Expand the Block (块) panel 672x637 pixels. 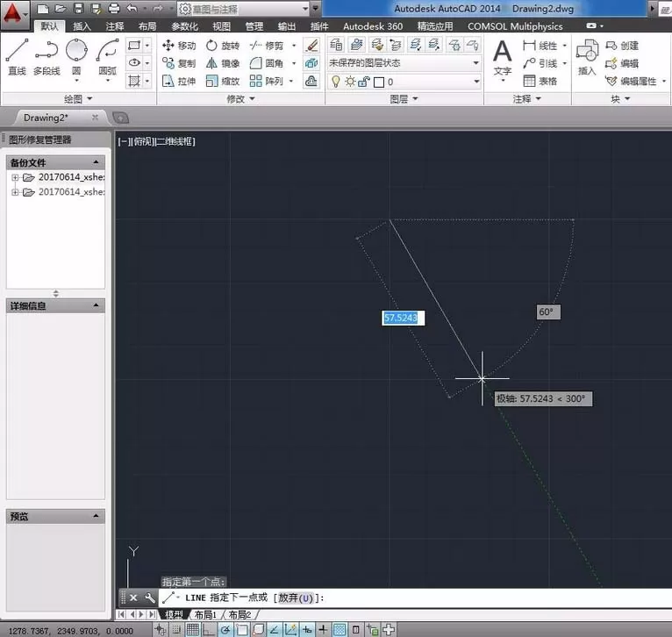click(620, 99)
